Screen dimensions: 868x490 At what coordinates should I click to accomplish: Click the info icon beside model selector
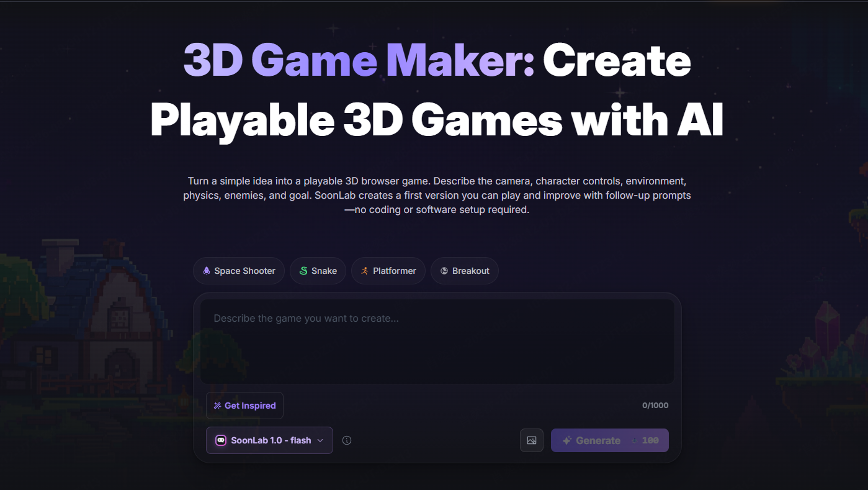[347, 440]
